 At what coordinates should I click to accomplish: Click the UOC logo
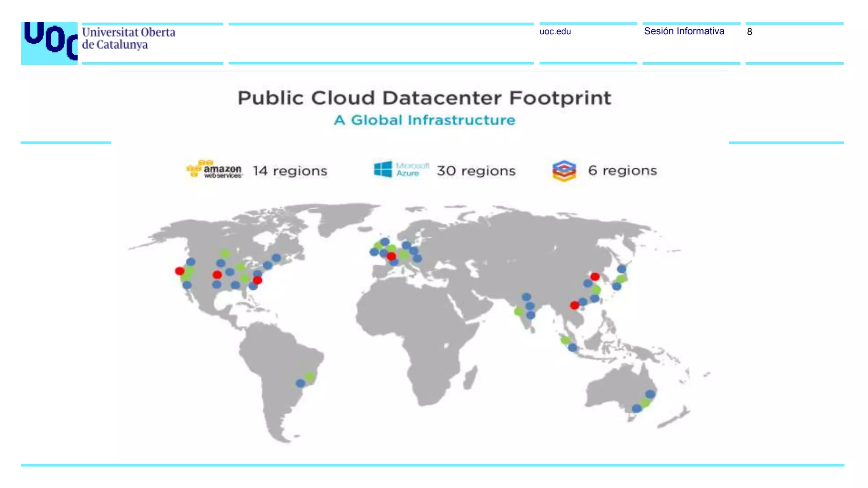(x=49, y=43)
